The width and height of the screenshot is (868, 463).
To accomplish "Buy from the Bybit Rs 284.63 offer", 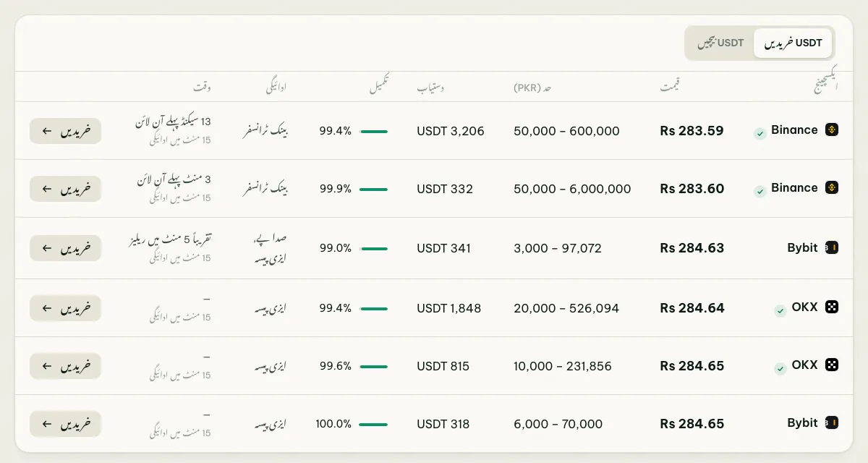I will point(65,248).
